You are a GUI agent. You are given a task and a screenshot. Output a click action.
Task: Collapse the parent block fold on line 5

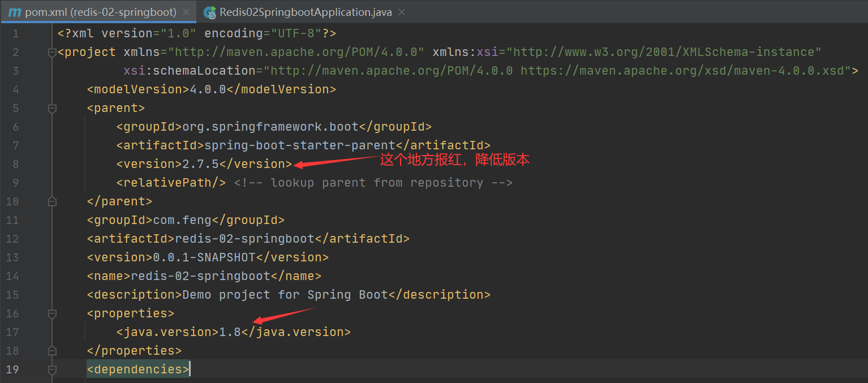pyautogui.click(x=53, y=108)
